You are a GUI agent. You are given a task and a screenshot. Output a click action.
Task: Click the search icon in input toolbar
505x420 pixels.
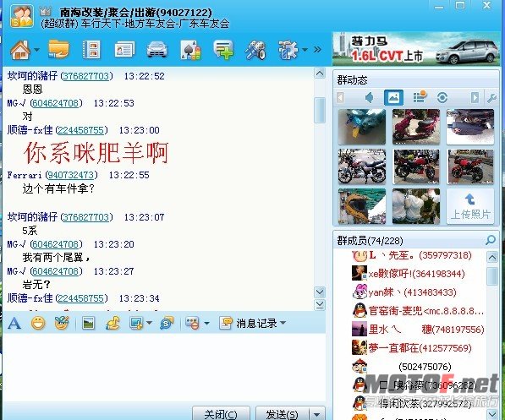coord(167,323)
